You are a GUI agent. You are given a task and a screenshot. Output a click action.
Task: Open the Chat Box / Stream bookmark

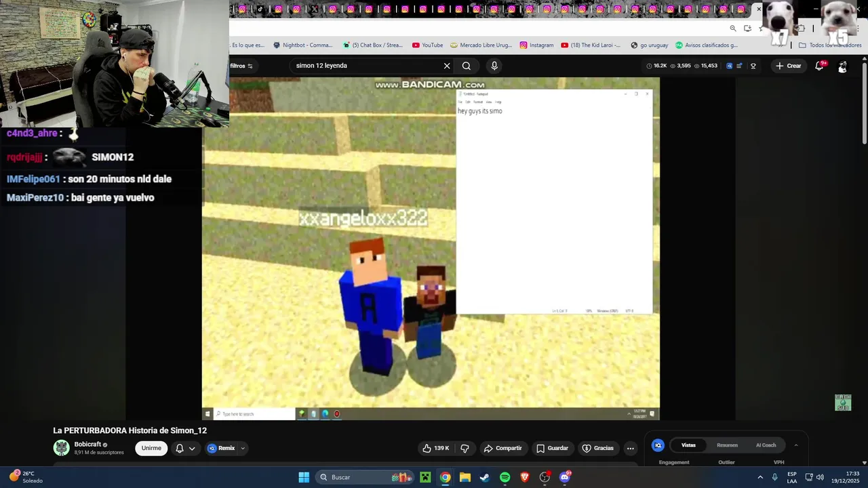click(x=372, y=45)
